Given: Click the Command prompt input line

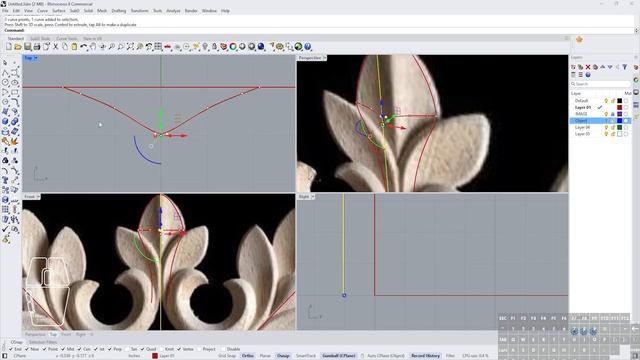Looking at the screenshot, I should pyautogui.click(x=318, y=30).
